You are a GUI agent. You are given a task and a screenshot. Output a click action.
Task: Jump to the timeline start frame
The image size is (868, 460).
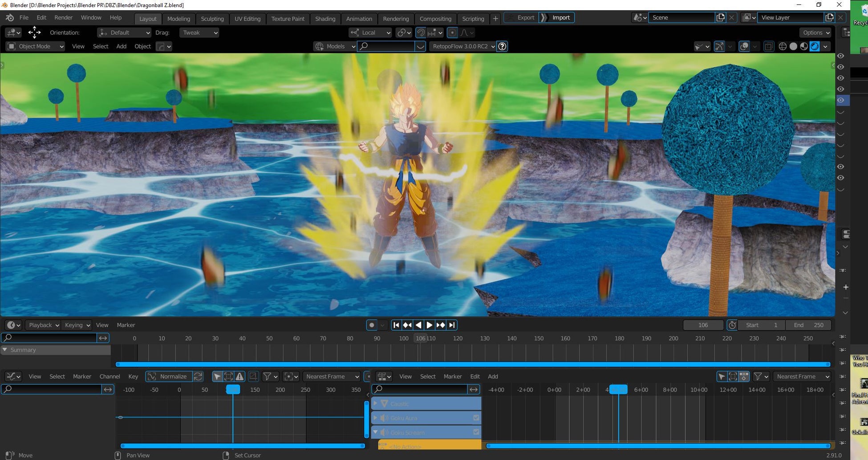pyautogui.click(x=396, y=325)
